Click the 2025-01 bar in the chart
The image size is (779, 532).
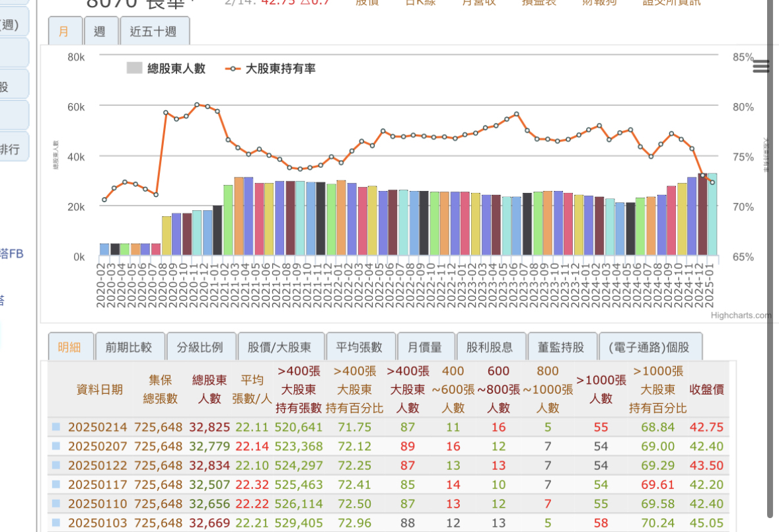click(x=712, y=215)
